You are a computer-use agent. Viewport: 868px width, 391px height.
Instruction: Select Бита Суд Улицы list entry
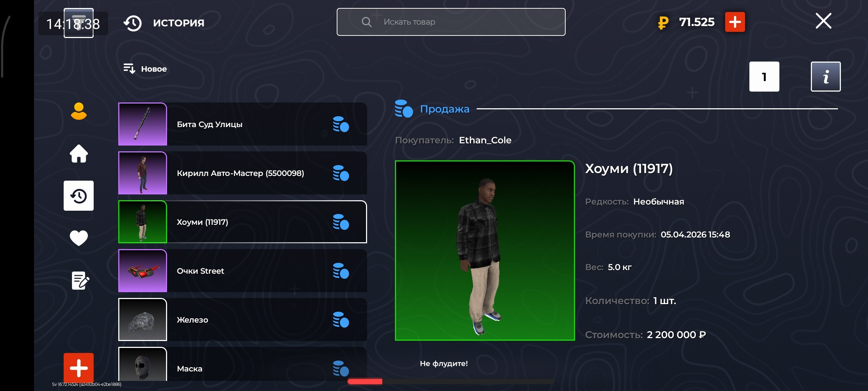242,124
